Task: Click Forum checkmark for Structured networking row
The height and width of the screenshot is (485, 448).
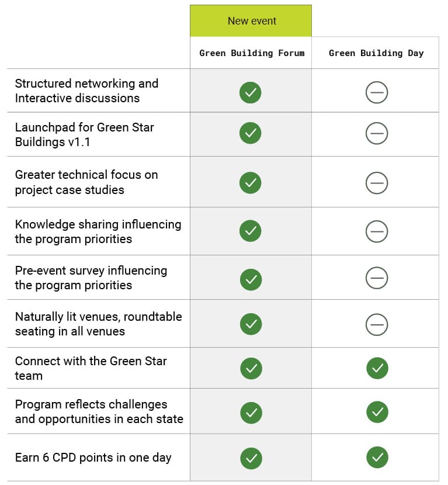Action: pyautogui.click(x=250, y=92)
